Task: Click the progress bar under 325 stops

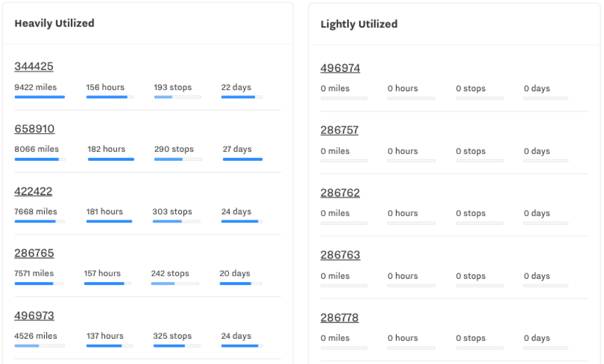Action: coord(177,346)
